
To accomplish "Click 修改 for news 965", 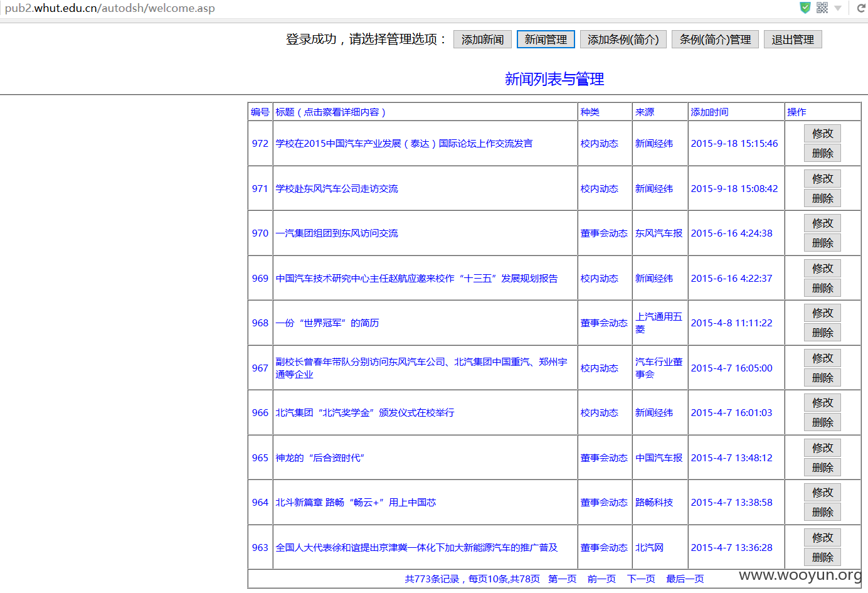I will 822,448.
